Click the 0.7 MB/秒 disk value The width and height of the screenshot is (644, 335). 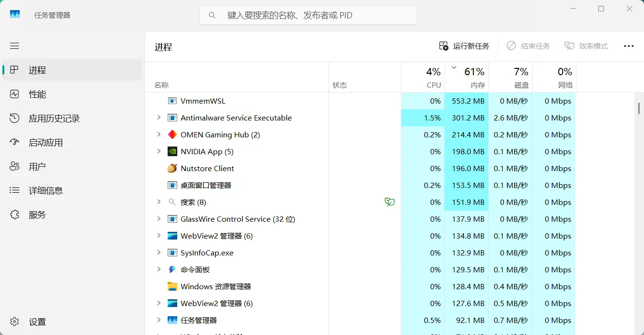coord(511,320)
